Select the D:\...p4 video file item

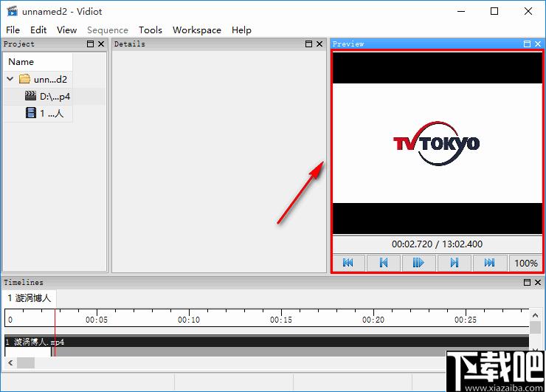point(55,97)
